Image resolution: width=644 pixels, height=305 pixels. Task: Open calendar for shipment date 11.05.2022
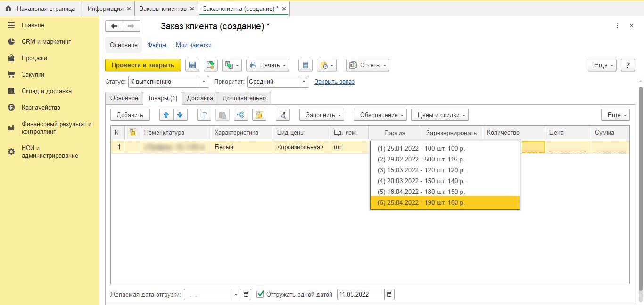click(389, 295)
